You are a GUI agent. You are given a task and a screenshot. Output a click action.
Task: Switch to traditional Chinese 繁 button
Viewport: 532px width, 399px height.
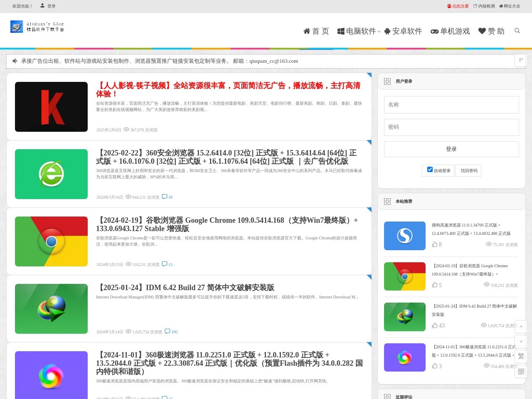pos(521,357)
